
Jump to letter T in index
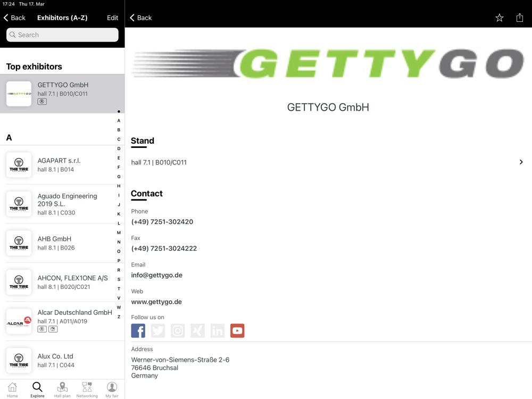(119, 289)
